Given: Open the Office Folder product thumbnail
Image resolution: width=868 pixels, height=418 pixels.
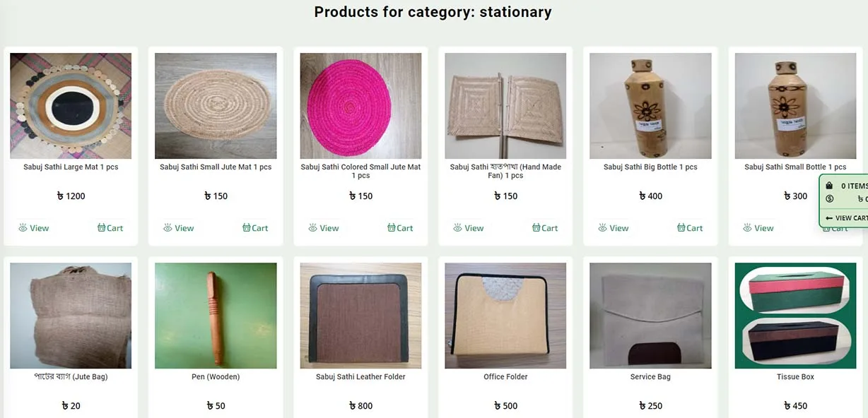Looking at the screenshot, I should tap(505, 316).
